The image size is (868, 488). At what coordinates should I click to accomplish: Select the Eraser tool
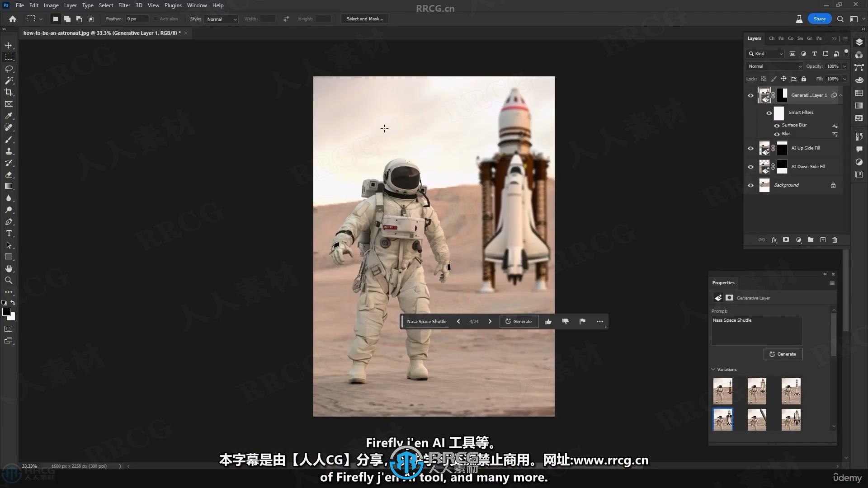9,174
